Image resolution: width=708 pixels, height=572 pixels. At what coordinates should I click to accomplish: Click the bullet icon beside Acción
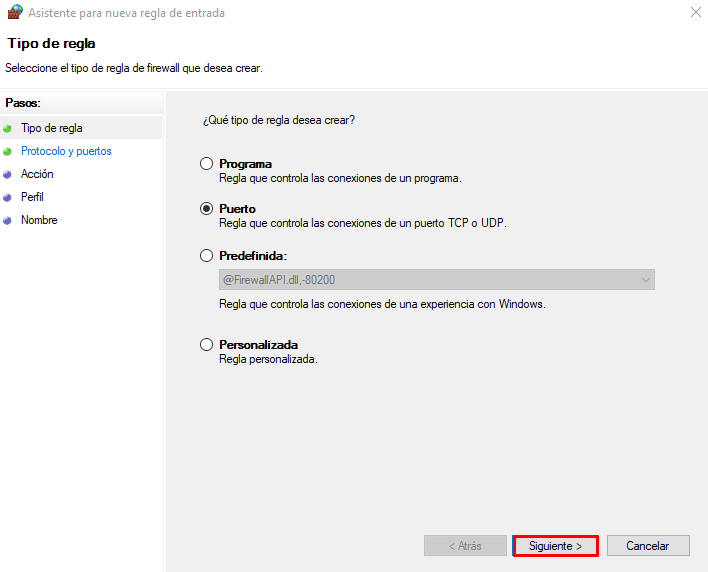(8, 174)
